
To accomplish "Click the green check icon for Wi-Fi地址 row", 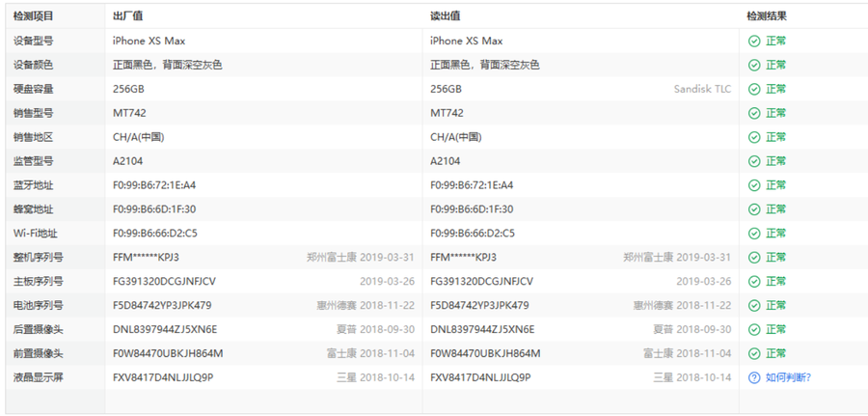I will (754, 234).
